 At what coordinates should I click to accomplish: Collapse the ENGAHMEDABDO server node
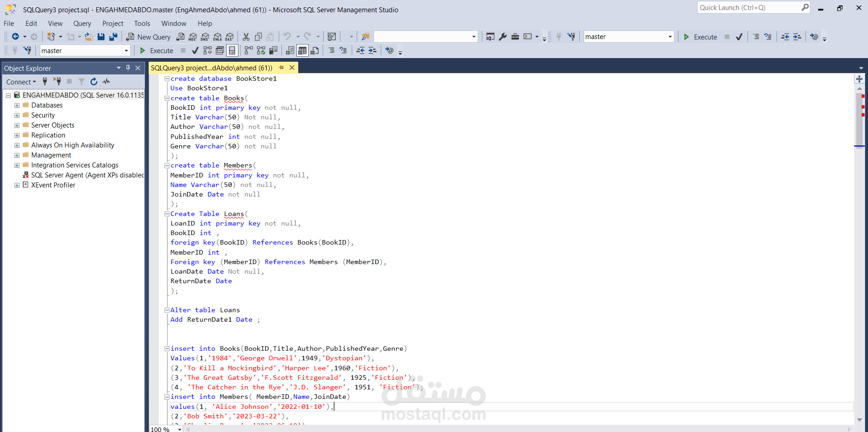click(x=8, y=95)
